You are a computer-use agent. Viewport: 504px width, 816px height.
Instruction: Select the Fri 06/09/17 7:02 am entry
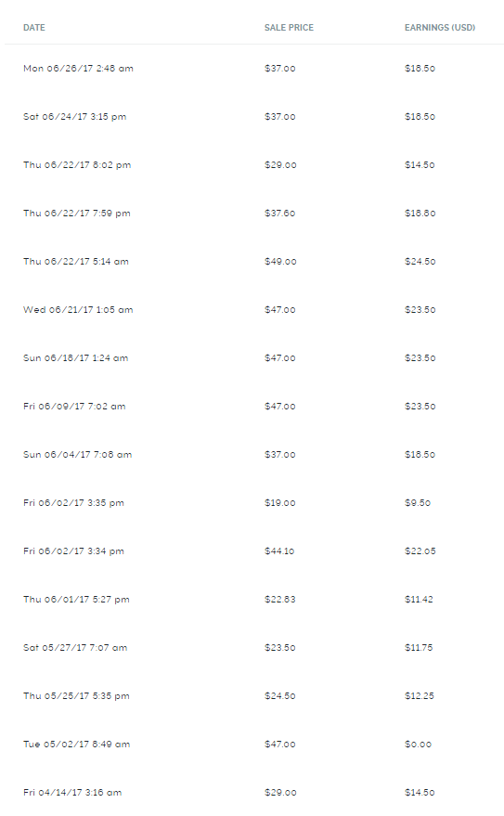(254, 407)
